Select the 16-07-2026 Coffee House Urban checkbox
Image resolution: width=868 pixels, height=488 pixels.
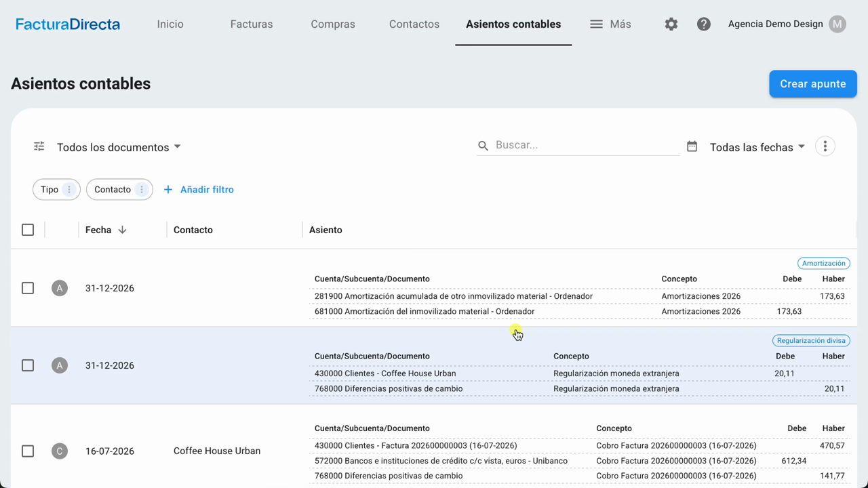click(x=28, y=451)
